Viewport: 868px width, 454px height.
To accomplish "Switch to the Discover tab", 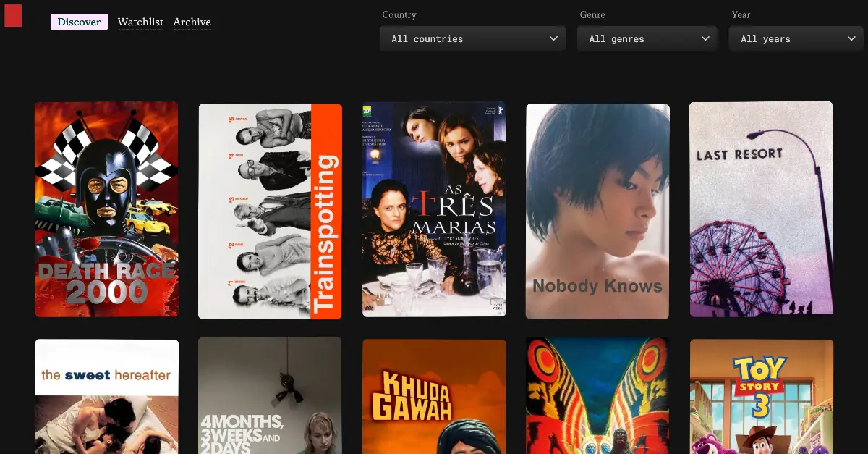I will 79,22.
